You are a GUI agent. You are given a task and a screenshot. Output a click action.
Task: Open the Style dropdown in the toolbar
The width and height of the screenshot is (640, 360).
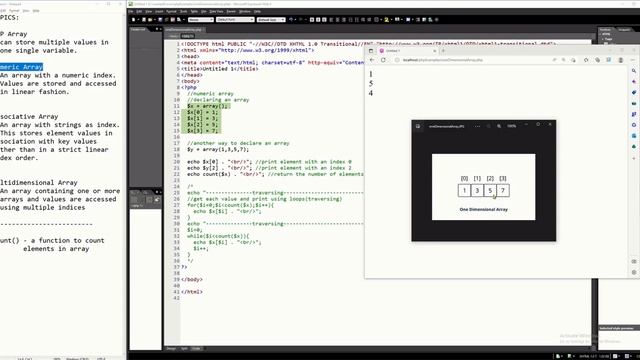click(x=201, y=20)
